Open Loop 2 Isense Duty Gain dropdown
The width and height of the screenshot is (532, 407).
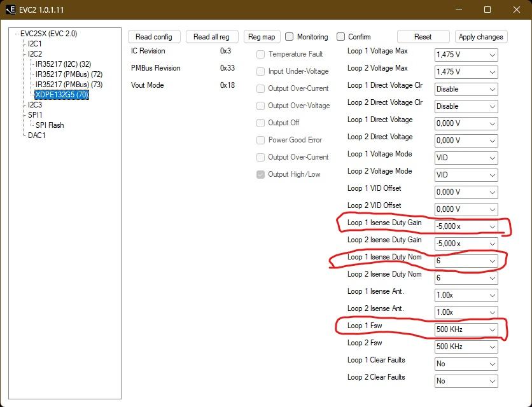pyautogui.click(x=466, y=244)
